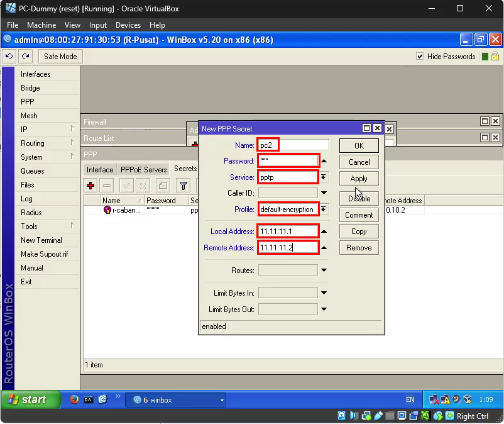This screenshot has height=424, width=504.
Task: Open the Service dropdown arrow
Action: (x=324, y=177)
